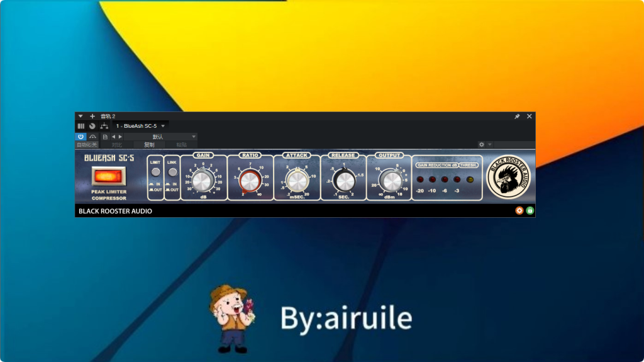Image resolution: width=644 pixels, height=362 pixels.
Task: Click the macro knob icon
Action: (92, 127)
